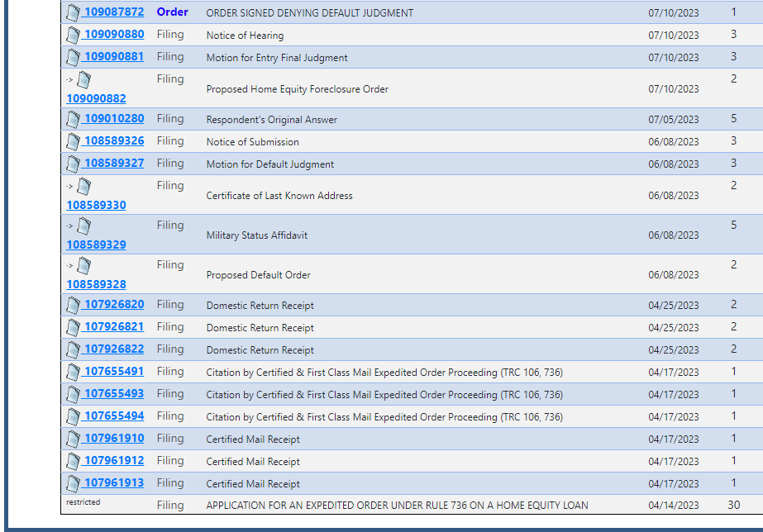Screen dimensions: 763x532
Task: Click the 109010280 number link
Action: tap(114, 119)
